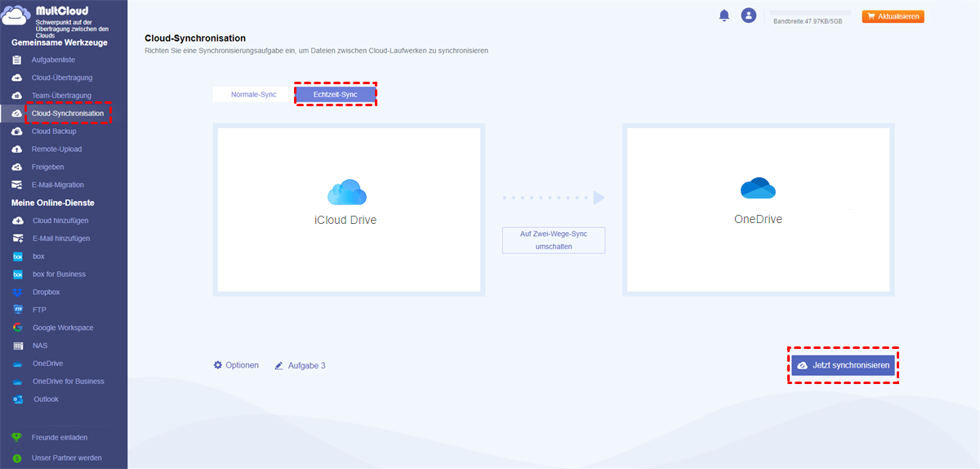Open notifications bell icon
Screen dimensions: 980x469
pos(724,16)
